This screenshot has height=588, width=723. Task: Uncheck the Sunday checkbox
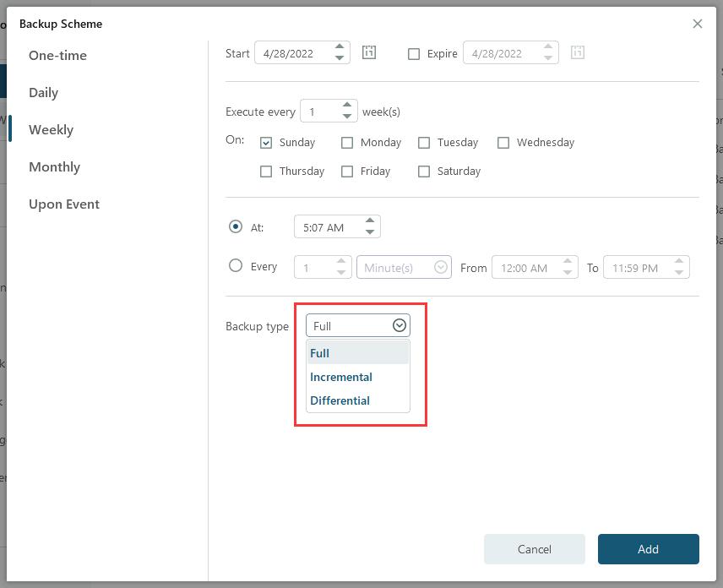[x=266, y=143]
